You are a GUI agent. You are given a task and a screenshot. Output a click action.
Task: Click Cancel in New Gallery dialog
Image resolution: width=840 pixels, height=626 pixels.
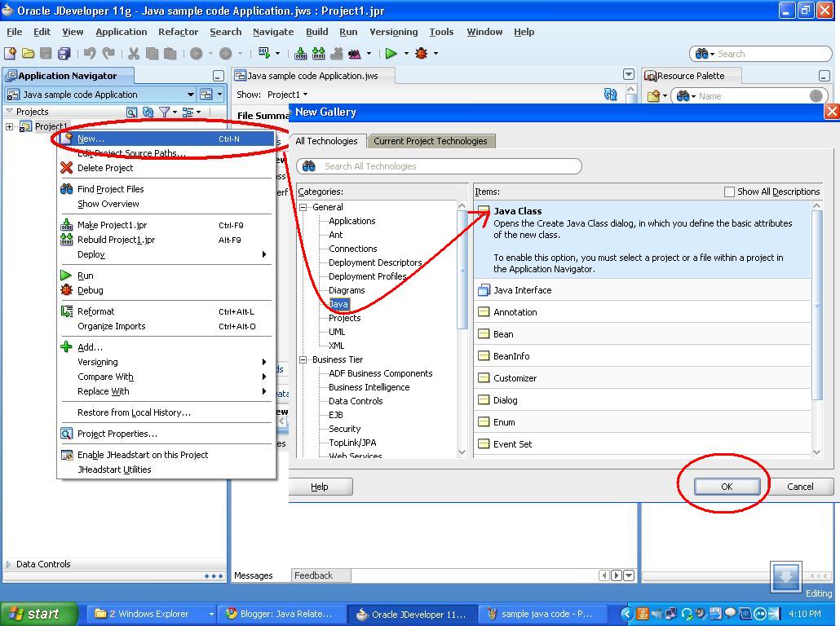(800, 487)
